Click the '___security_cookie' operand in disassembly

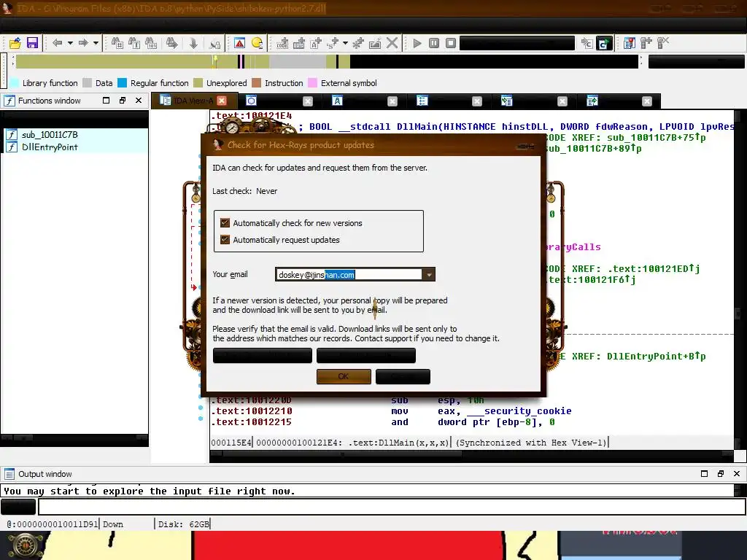pos(521,411)
